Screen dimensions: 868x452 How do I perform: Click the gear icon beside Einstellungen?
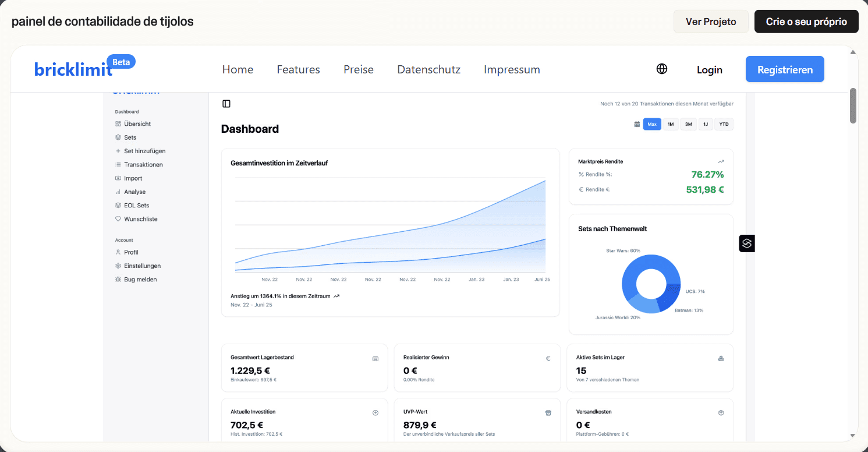pos(118,266)
